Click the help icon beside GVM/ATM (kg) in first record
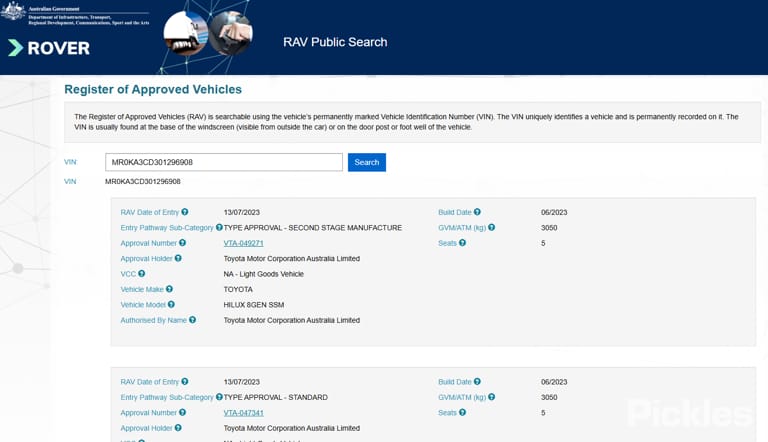 491,227
